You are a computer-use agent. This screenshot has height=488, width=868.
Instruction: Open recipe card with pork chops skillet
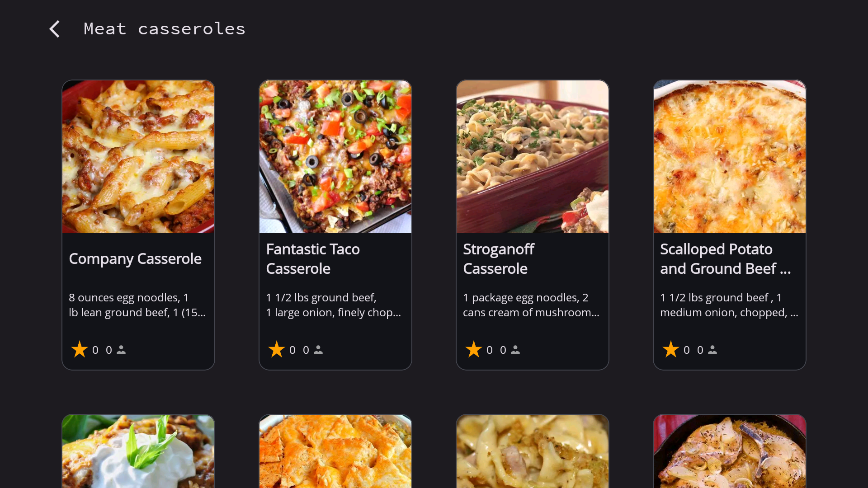pyautogui.click(x=730, y=451)
